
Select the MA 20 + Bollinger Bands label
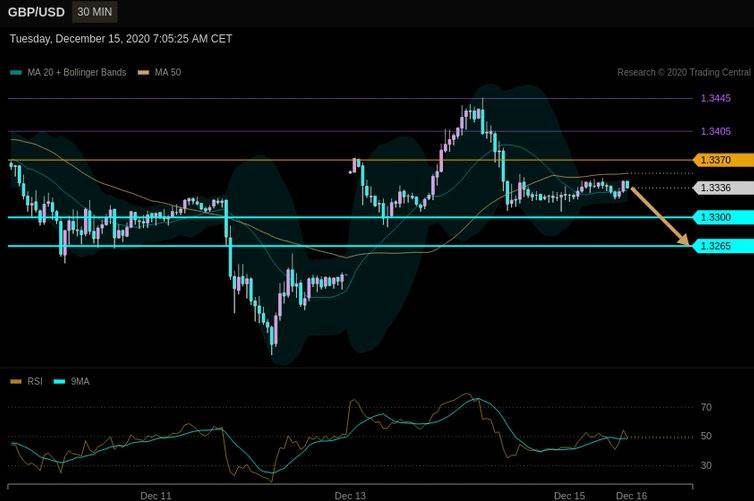pos(77,73)
